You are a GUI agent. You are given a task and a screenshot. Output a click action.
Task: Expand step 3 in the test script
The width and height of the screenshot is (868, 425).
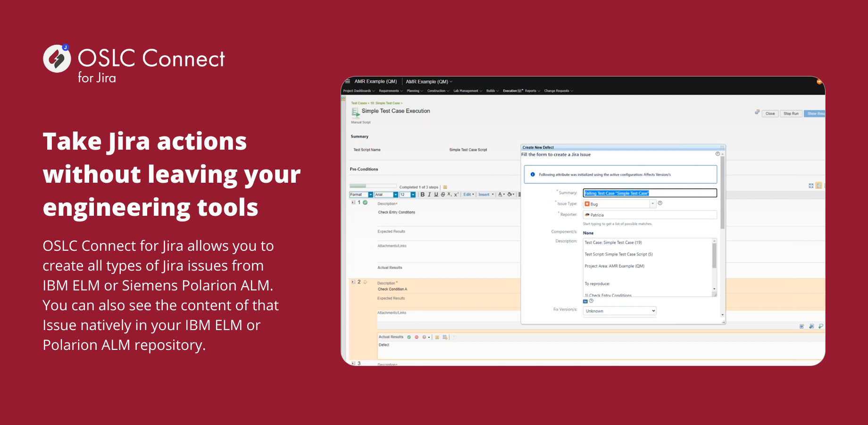[x=352, y=363]
